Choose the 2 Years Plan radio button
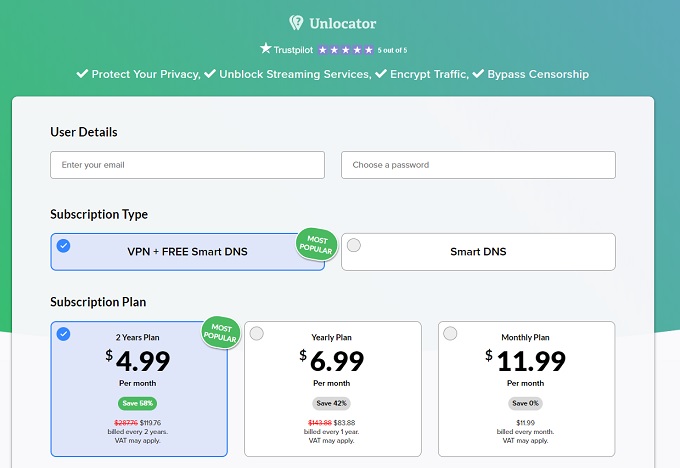680x468 pixels. click(64, 334)
